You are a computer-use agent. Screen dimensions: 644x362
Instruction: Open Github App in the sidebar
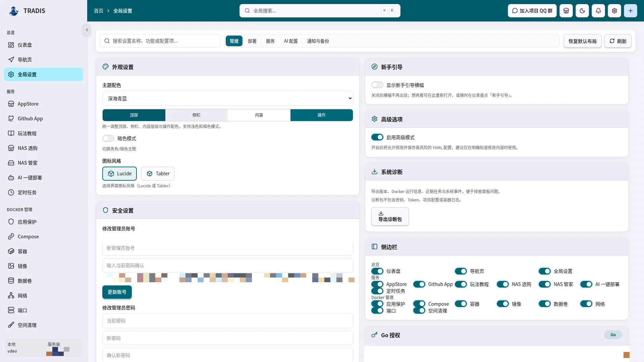[x=43, y=119]
